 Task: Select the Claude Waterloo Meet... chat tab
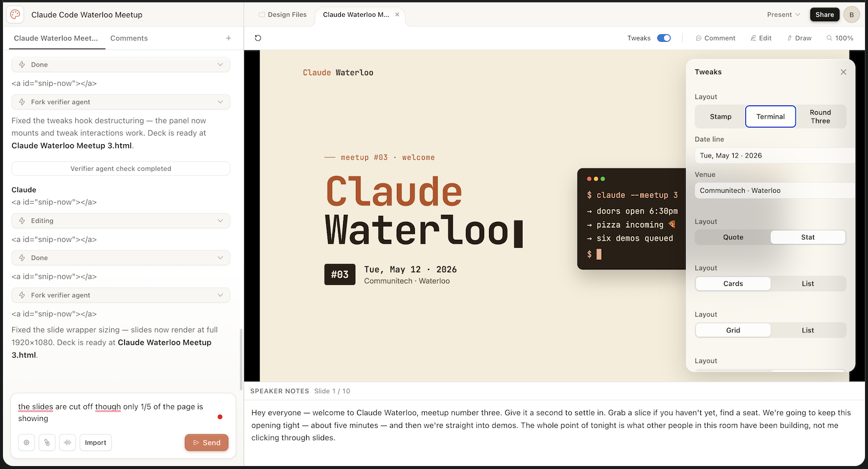pos(56,38)
